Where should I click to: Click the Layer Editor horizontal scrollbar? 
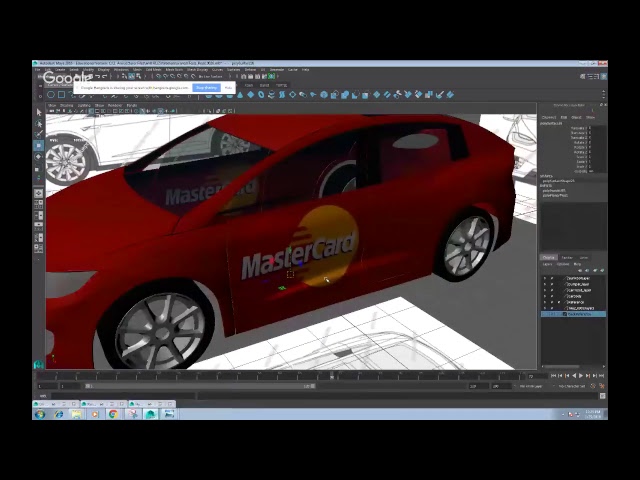pos(564,366)
